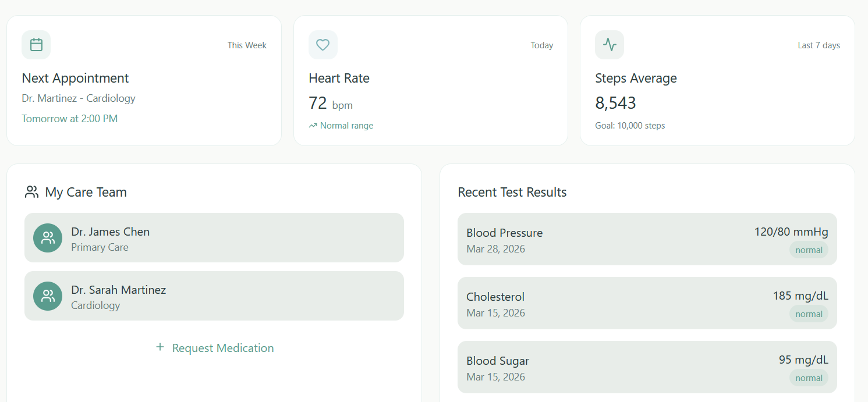Click the Heart Rate 72 bpm reading
Image resolution: width=868 pixels, height=402 pixels.
pos(331,104)
